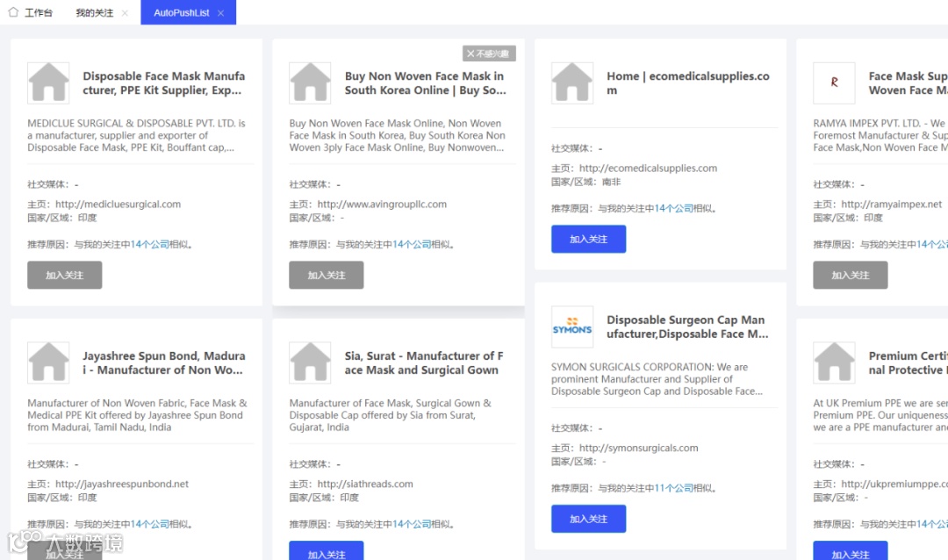This screenshot has height=560, width=948.
Task: Open Face Mask Supplier card title
Action: [x=908, y=83]
